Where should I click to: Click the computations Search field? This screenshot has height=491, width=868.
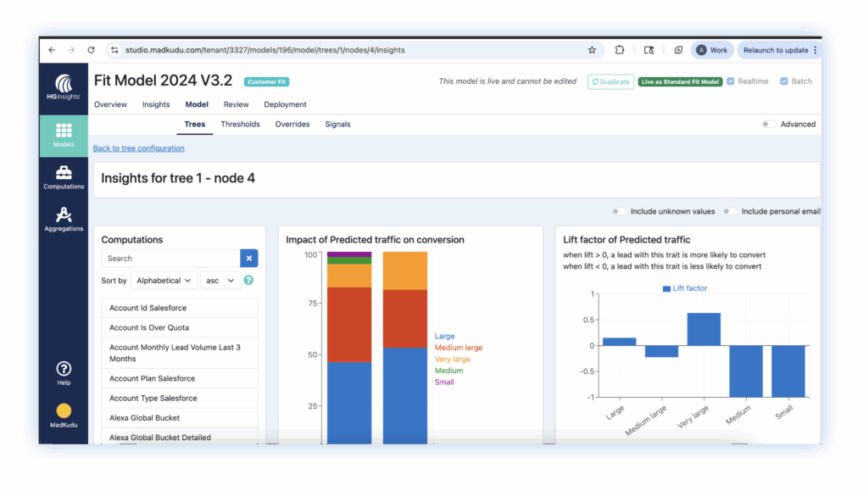click(170, 259)
